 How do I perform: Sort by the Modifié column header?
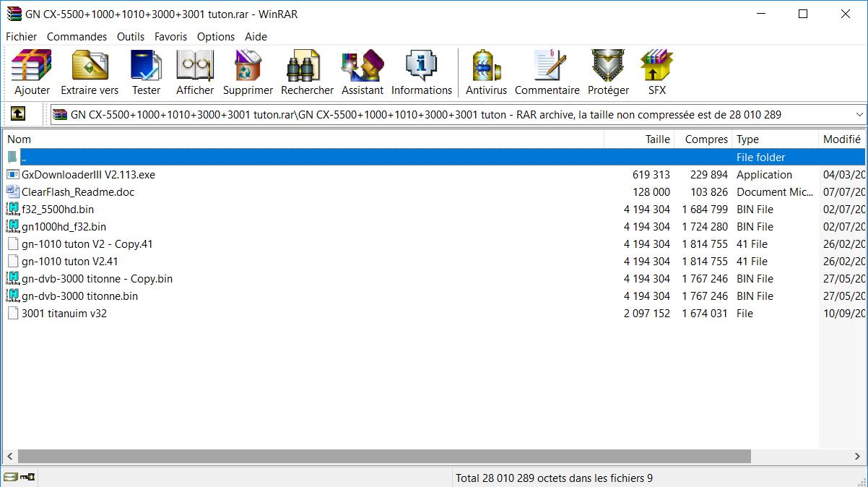point(842,139)
